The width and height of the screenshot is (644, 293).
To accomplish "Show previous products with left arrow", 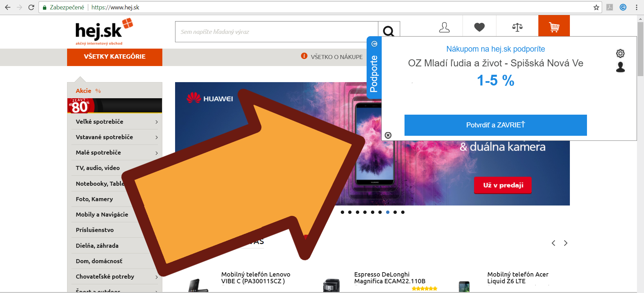I will pos(553,243).
